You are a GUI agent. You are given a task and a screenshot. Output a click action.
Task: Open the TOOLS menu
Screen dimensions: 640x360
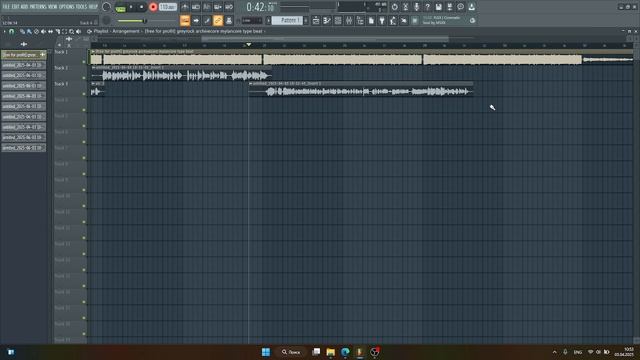pos(82,7)
